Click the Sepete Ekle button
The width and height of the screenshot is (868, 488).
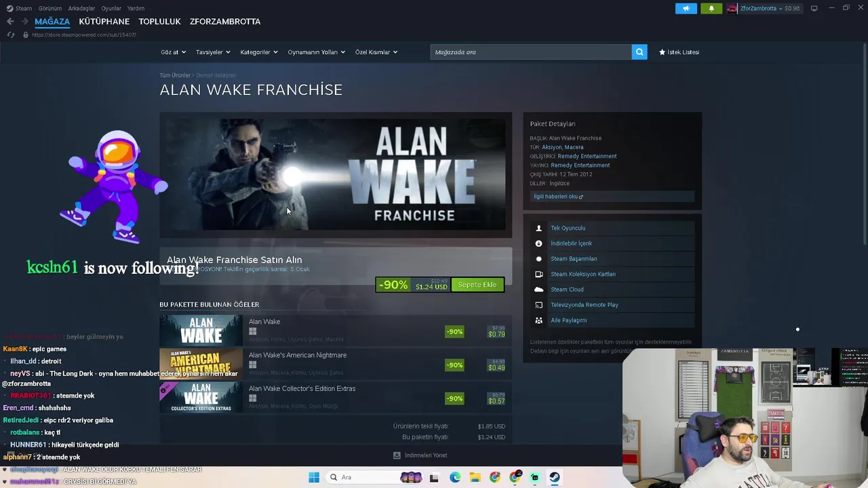coord(477,285)
